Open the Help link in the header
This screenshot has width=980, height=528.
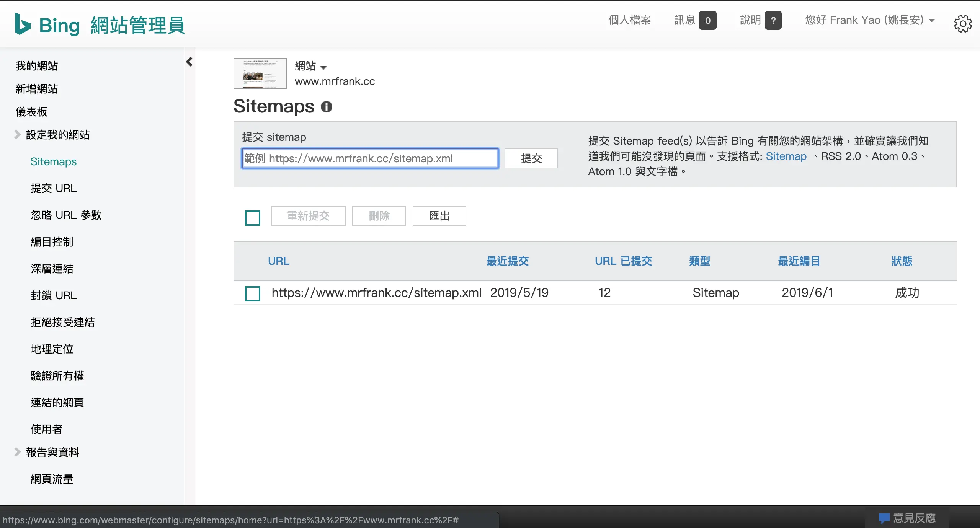point(750,20)
